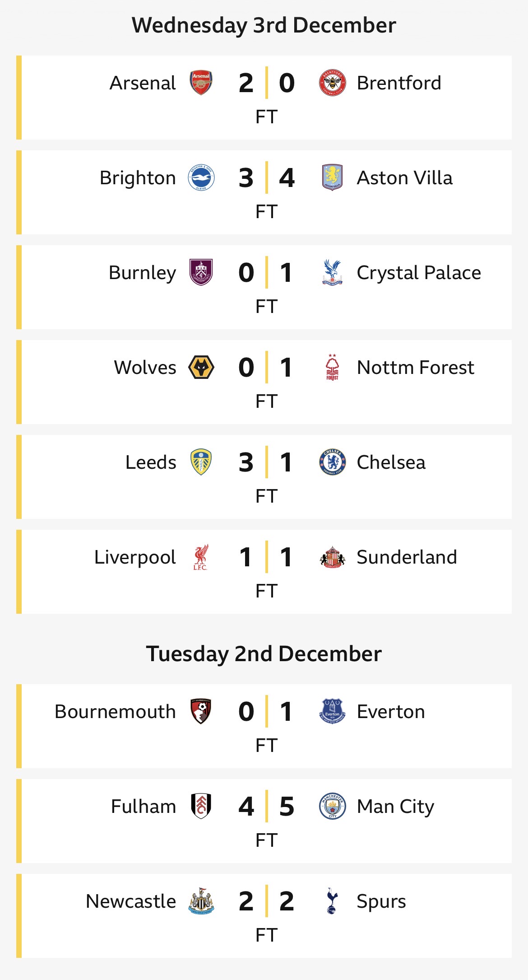The height and width of the screenshot is (980, 528).
Task: Tap the Newcastle crest icon
Action: pyautogui.click(x=201, y=901)
